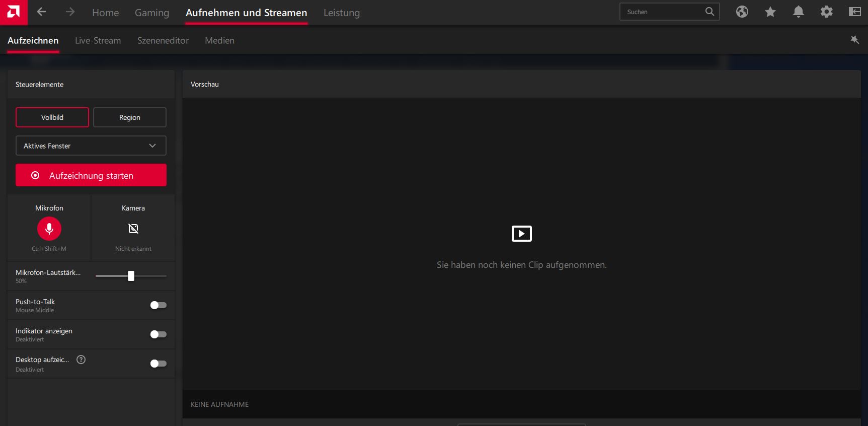The image size is (868, 426).
Task: Open the Leistung tab
Action: pyautogui.click(x=342, y=13)
